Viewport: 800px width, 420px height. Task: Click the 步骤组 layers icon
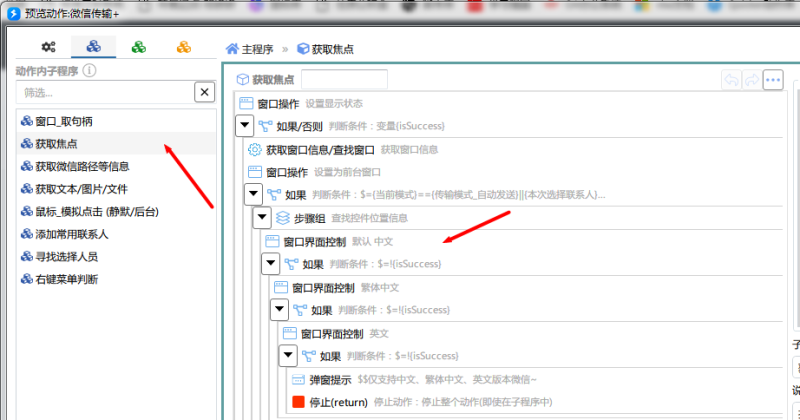point(283,218)
